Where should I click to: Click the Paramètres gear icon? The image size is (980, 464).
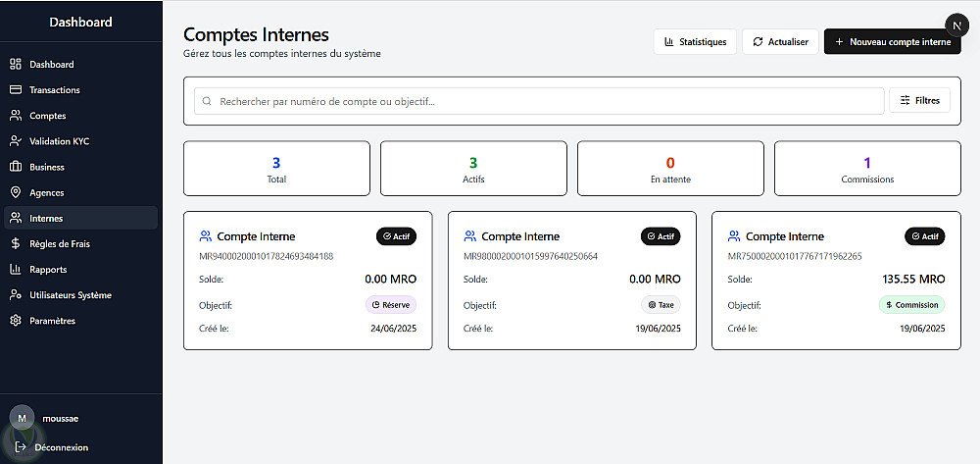[x=16, y=321]
